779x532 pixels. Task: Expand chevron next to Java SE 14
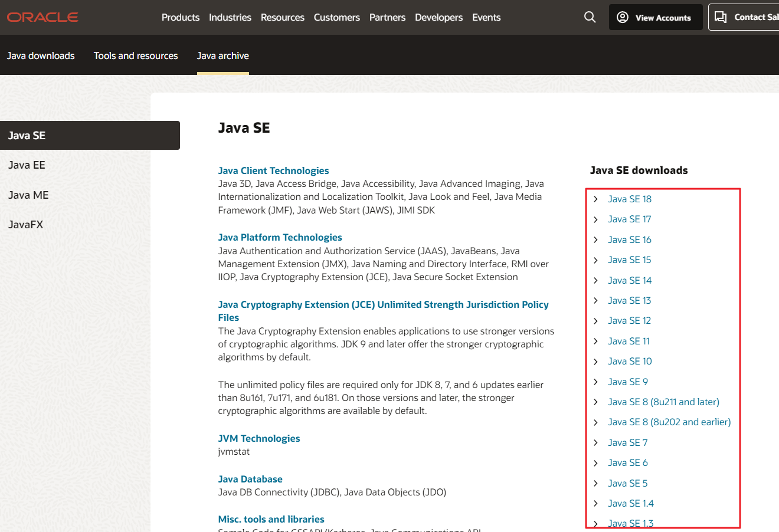[x=595, y=280]
